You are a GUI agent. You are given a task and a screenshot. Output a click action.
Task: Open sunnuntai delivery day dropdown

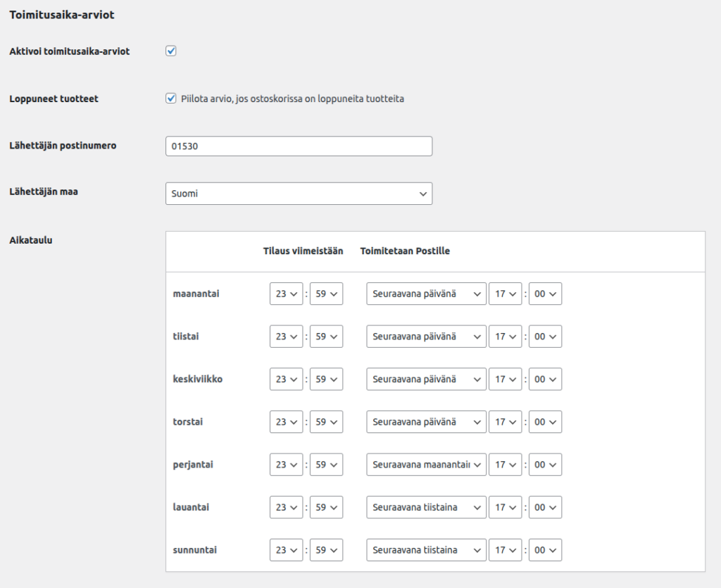point(426,550)
